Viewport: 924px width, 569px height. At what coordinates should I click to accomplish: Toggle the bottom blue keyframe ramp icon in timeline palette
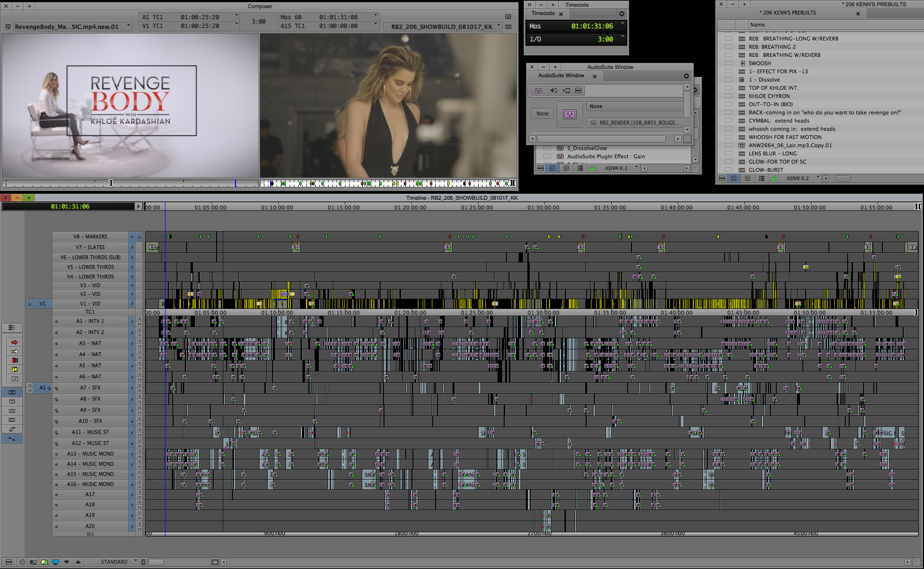coord(12,439)
